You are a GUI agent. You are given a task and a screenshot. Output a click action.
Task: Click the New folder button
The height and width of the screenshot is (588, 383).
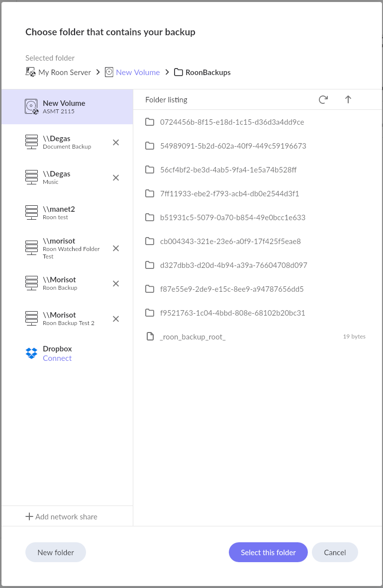(x=56, y=552)
